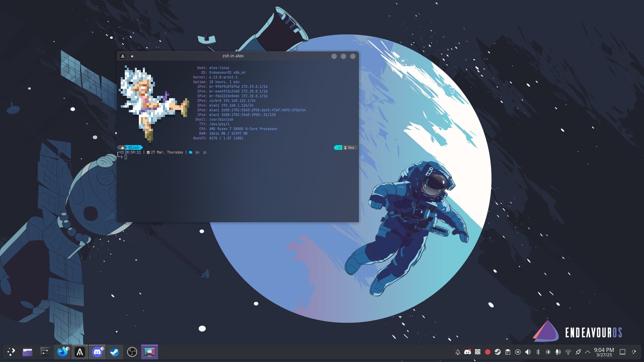Open the Discord window from the taskbar
644x362 pixels.
[x=97, y=352]
